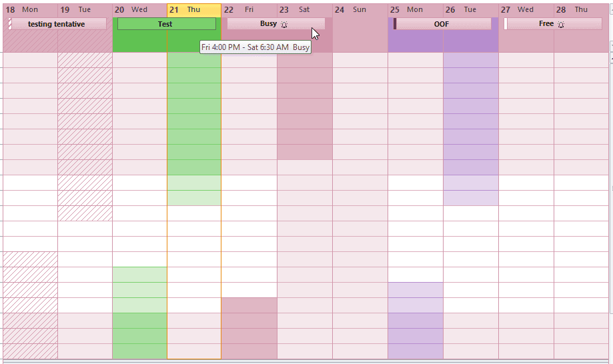
Task: Select the green Test event
Action: [167, 24]
